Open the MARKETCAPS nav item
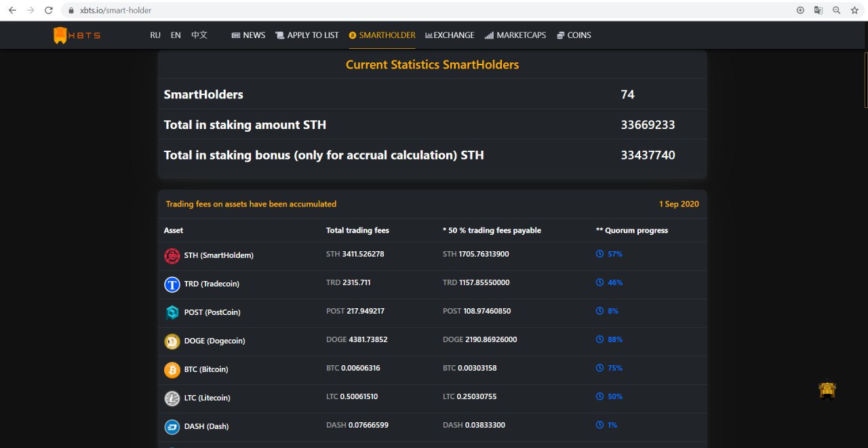868x448 pixels. coord(515,35)
